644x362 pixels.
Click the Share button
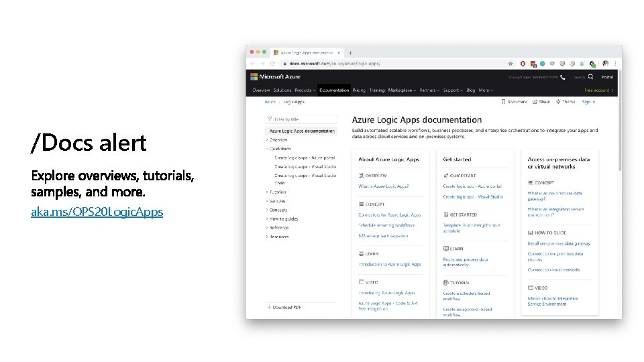tap(541, 102)
